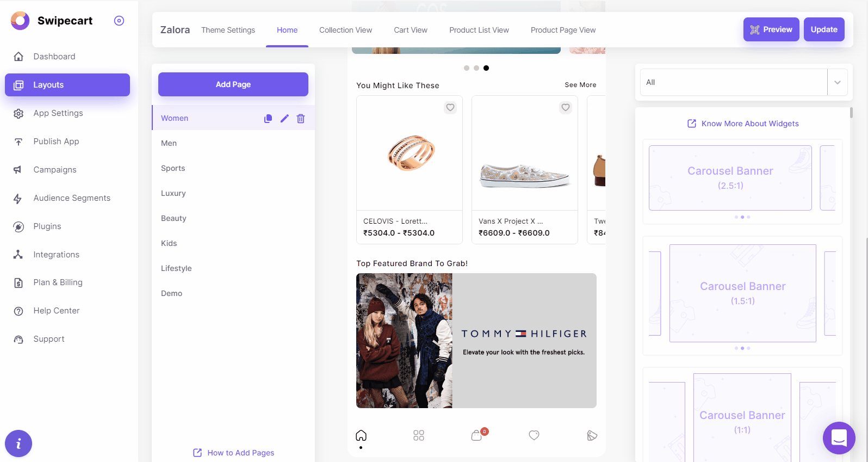The width and height of the screenshot is (868, 462).
Task: Click the active third carousel dot
Action: [x=486, y=68]
